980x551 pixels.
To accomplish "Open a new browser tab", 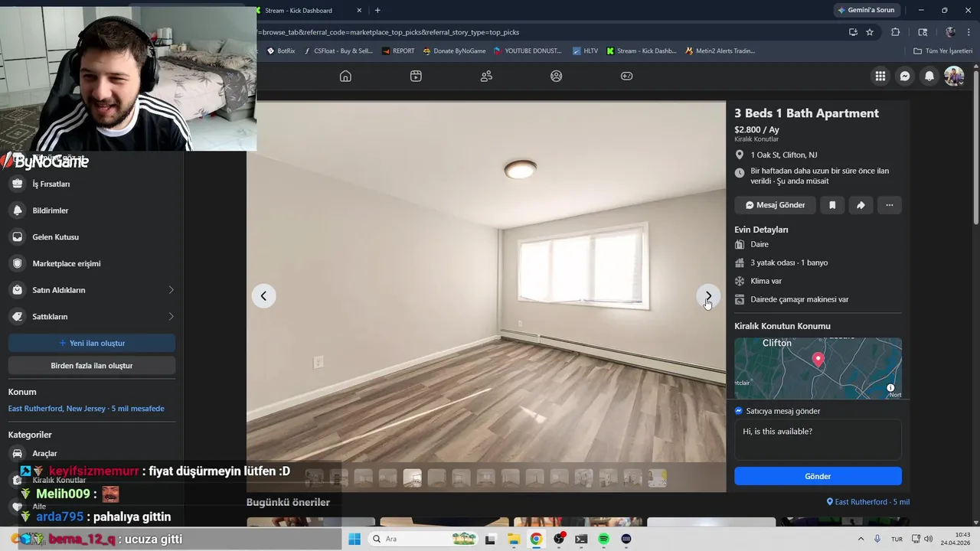I will (x=377, y=10).
